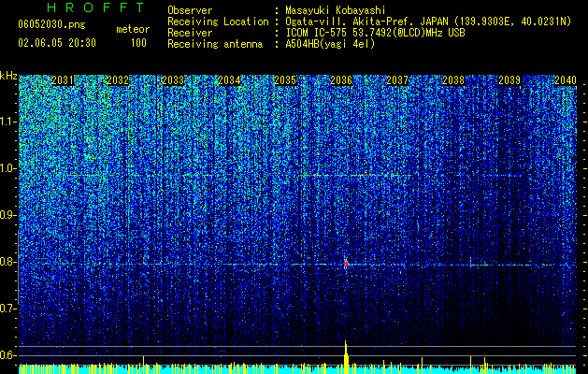
Task: Click the 2038 time marker
Action: [453, 80]
